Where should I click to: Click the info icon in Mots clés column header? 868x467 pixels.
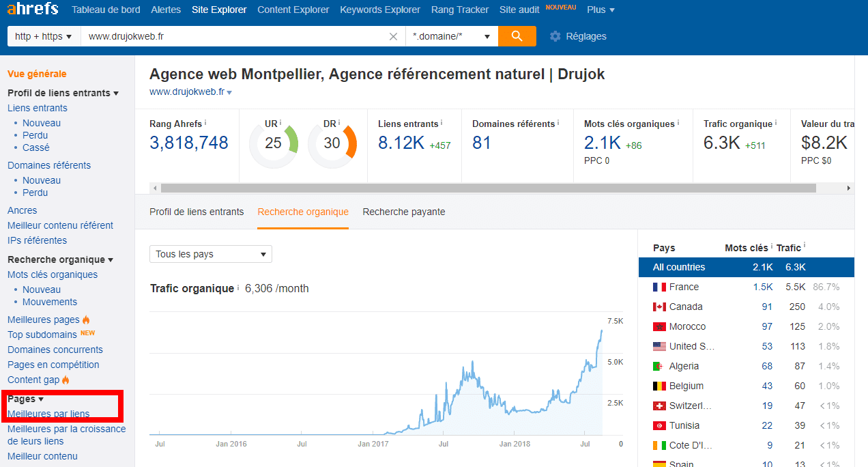point(771,247)
